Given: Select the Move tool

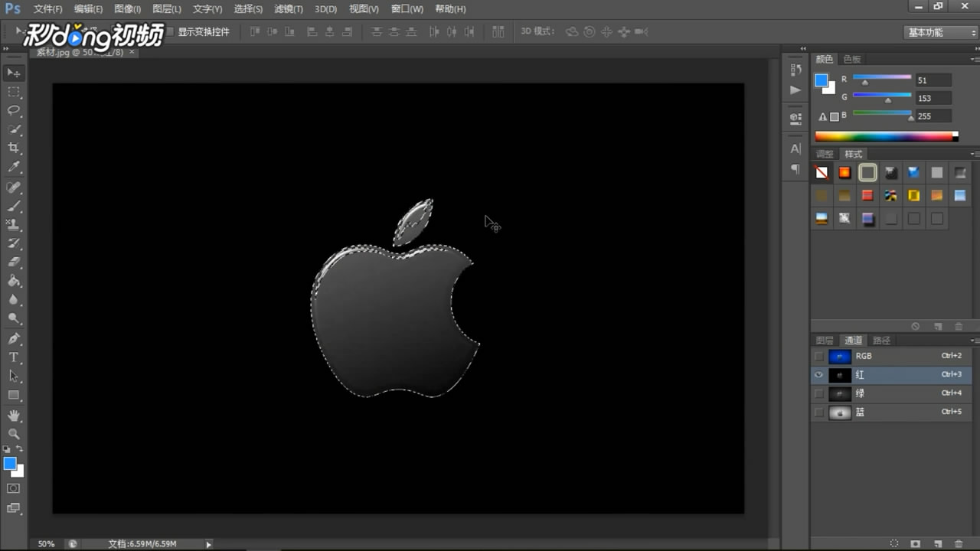Looking at the screenshot, I should 14,73.
